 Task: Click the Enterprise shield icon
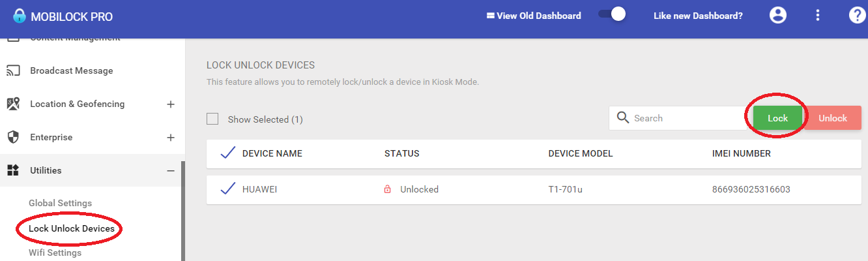(13, 137)
